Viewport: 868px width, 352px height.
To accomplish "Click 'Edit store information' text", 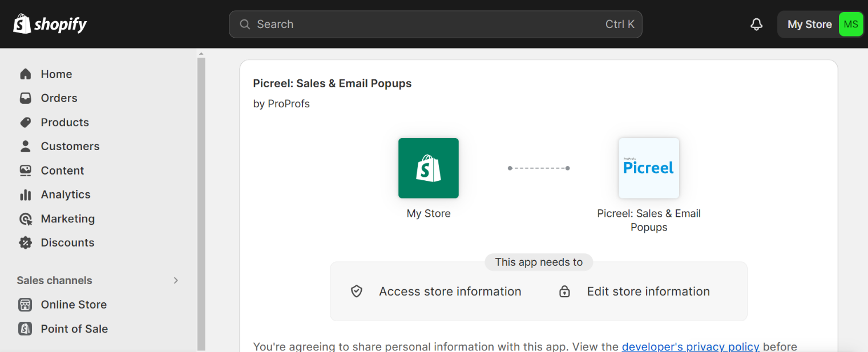I will (648, 292).
